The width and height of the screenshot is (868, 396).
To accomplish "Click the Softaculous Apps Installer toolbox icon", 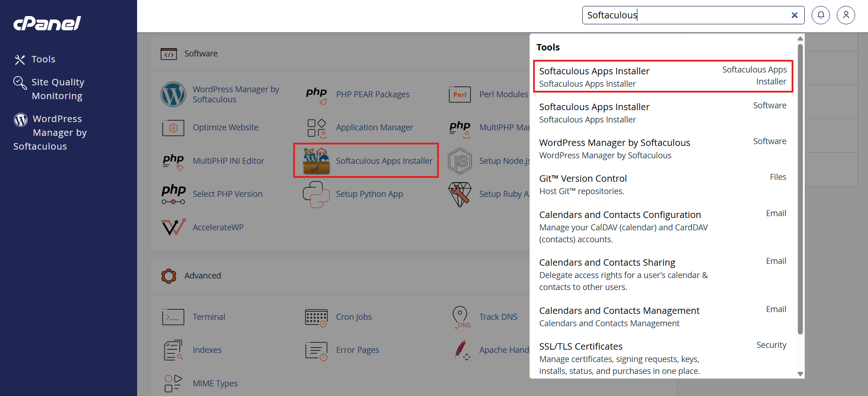I will 316,161.
